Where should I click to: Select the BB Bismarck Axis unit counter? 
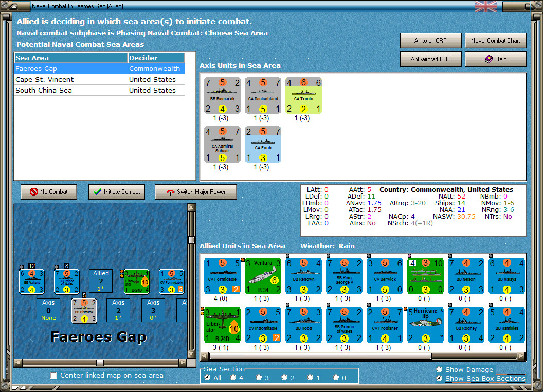tap(222, 95)
